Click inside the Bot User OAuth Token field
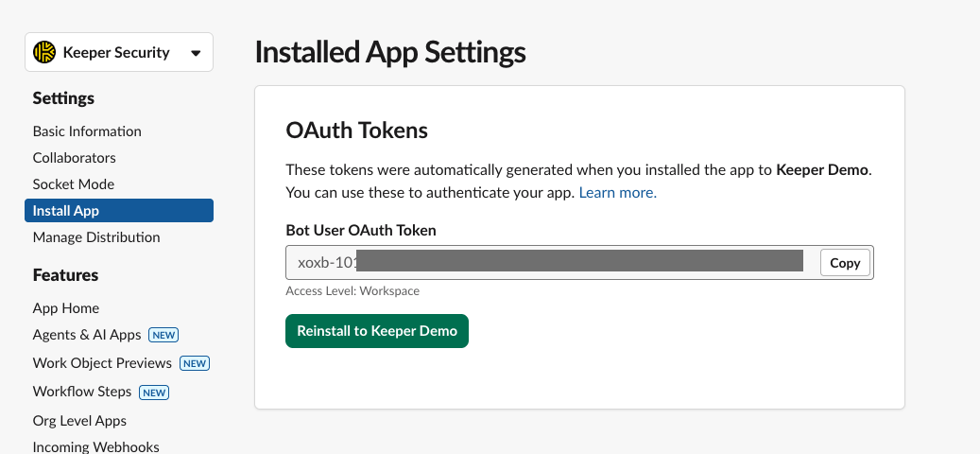This screenshot has height=454, width=980. (548, 263)
